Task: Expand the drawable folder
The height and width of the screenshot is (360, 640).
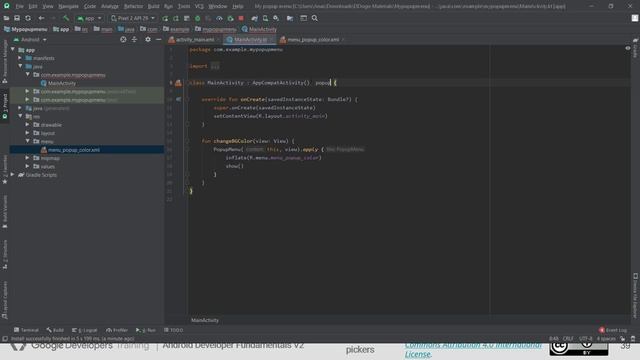Action: pos(27,124)
